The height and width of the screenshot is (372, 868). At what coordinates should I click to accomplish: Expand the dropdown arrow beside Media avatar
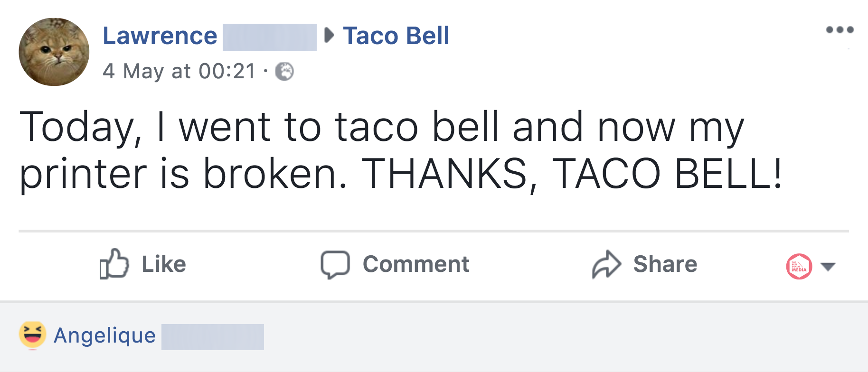click(828, 267)
